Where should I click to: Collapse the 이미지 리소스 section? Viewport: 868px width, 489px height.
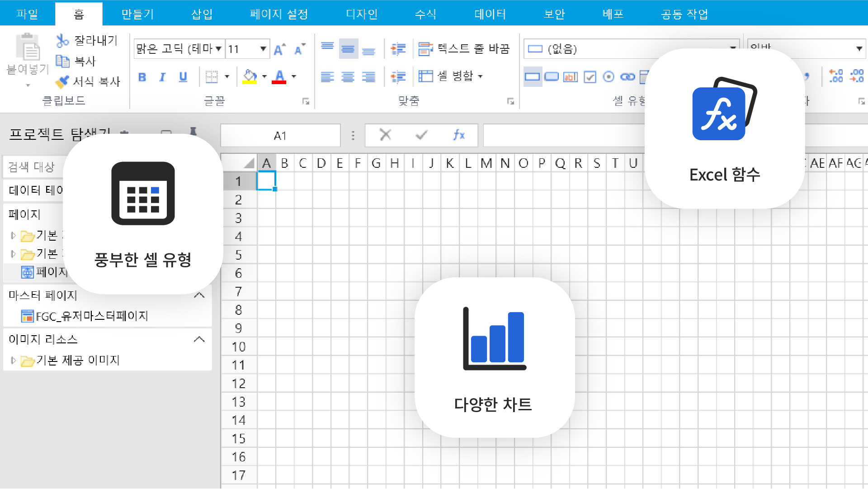(199, 339)
